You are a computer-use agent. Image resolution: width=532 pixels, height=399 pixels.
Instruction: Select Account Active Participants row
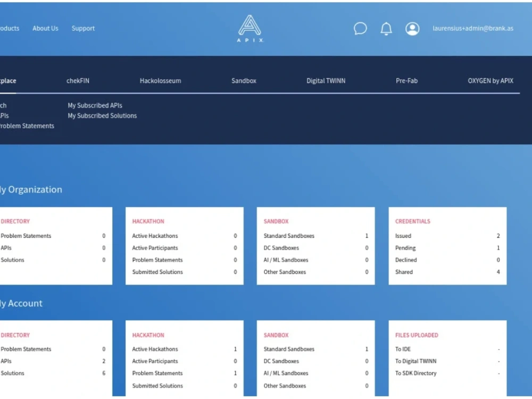tap(185, 361)
